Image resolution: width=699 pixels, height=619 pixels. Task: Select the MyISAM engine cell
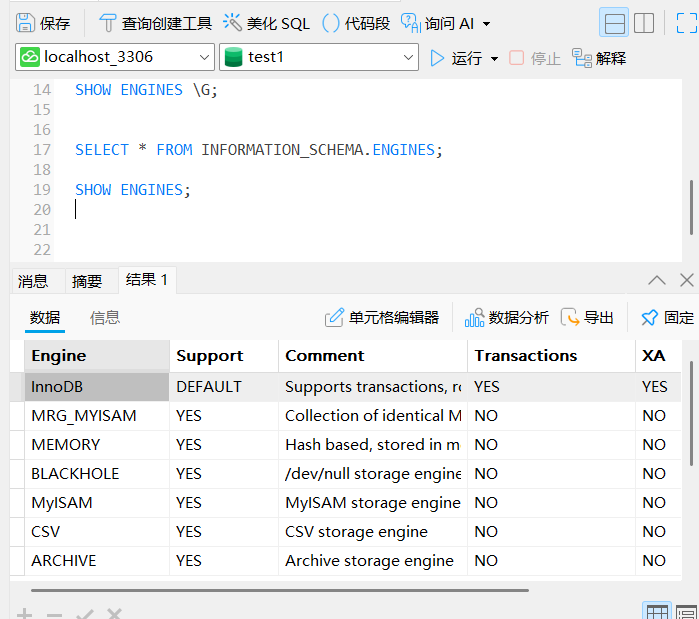coord(97,503)
